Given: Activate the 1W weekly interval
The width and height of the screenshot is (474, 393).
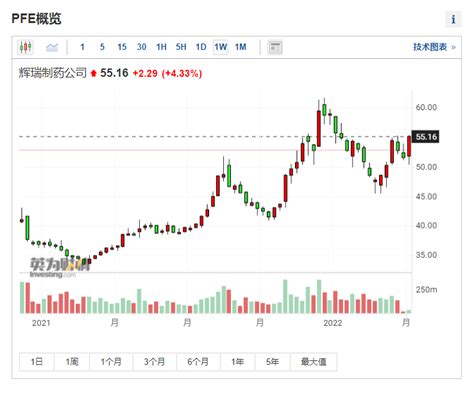Looking at the screenshot, I should click(x=221, y=47).
